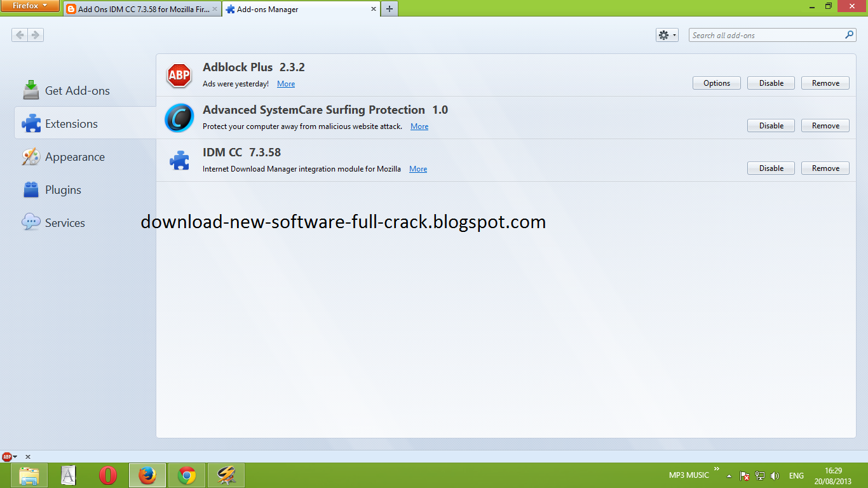This screenshot has height=488, width=868.
Task: Disable Advanced SystemCare Surfing Protection
Action: (x=771, y=126)
